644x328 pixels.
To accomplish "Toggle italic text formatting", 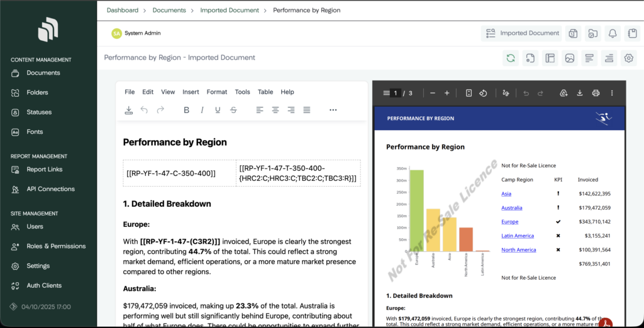I will coord(202,110).
